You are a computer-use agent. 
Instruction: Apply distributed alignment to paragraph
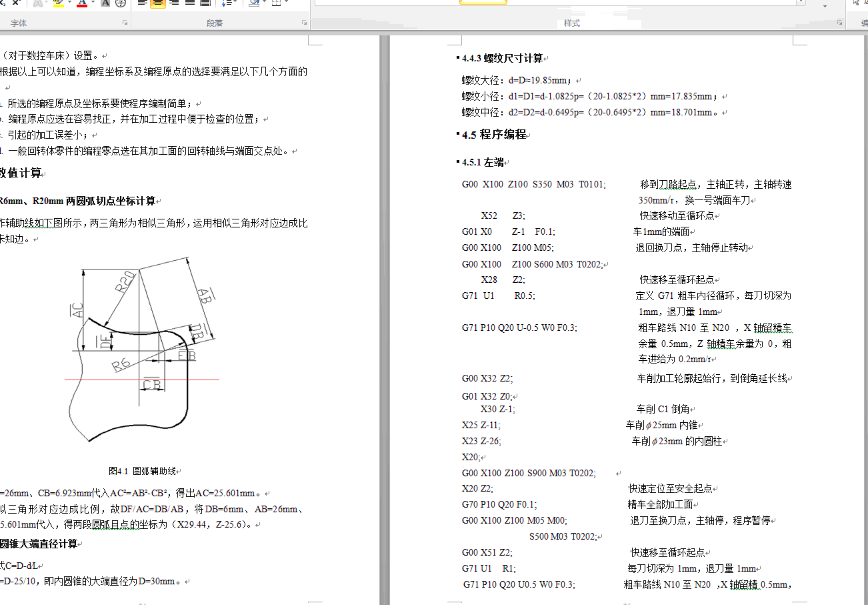pos(206,3)
